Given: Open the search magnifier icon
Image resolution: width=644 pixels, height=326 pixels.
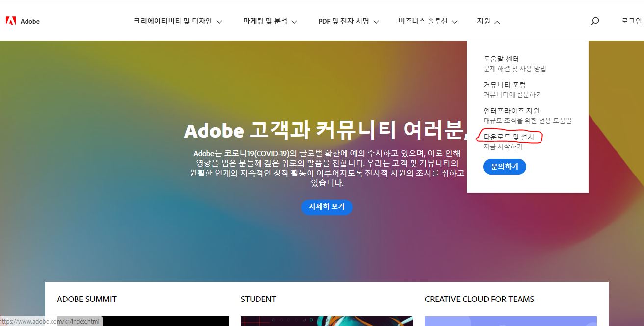Looking at the screenshot, I should click(594, 21).
